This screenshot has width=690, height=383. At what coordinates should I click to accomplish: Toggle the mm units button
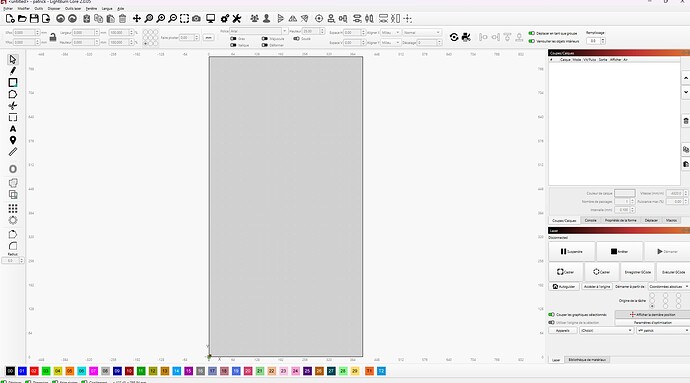pos(209,38)
